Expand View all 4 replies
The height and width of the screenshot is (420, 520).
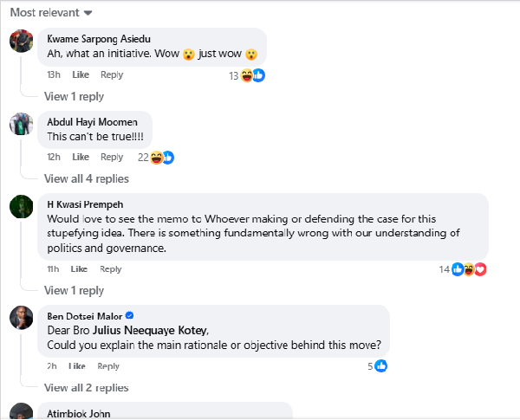(x=87, y=179)
